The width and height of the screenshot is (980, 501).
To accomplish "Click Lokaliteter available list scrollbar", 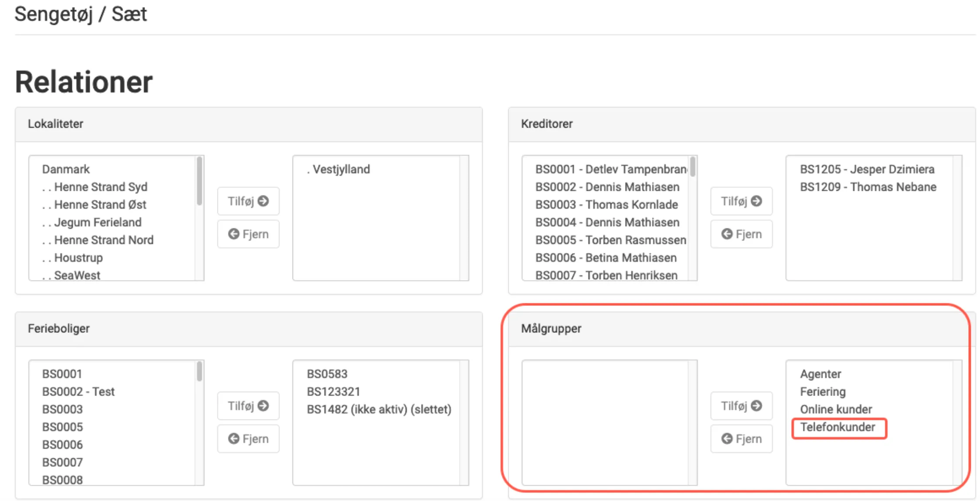I will coord(199,182).
